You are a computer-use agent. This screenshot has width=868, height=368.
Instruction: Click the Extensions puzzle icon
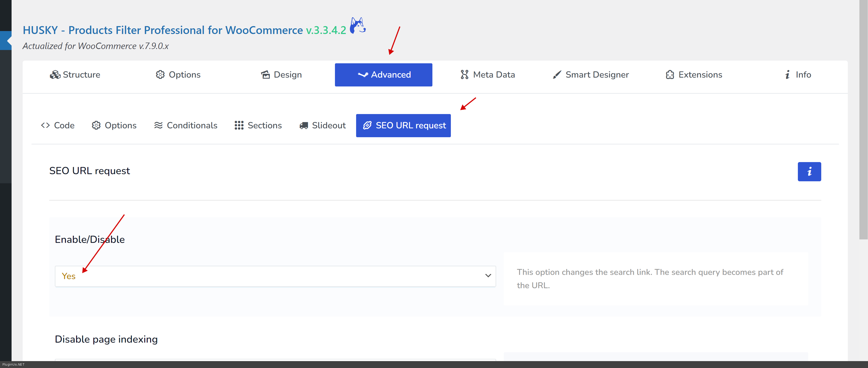[x=670, y=75]
